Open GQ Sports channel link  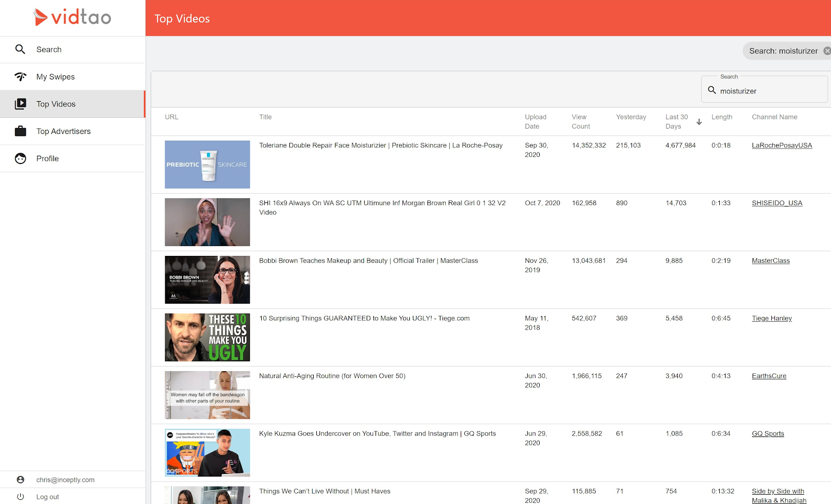(768, 433)
